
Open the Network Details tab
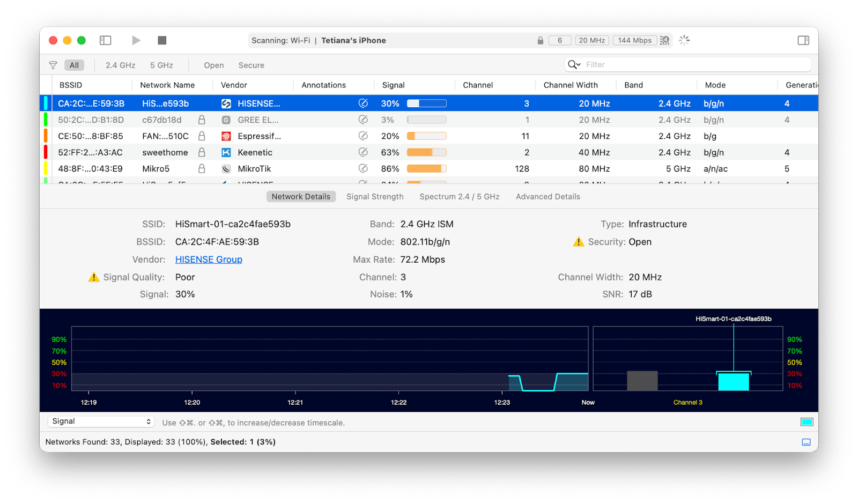301,197
